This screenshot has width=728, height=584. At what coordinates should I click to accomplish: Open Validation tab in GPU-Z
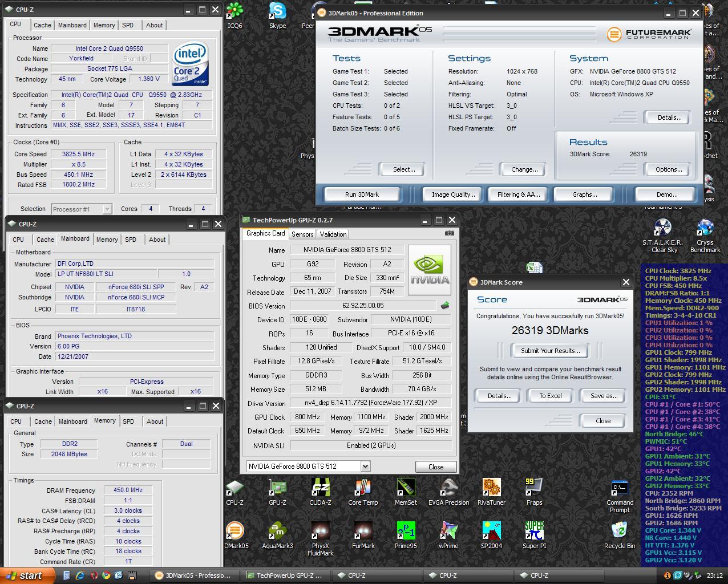click(x=333, y=234)
